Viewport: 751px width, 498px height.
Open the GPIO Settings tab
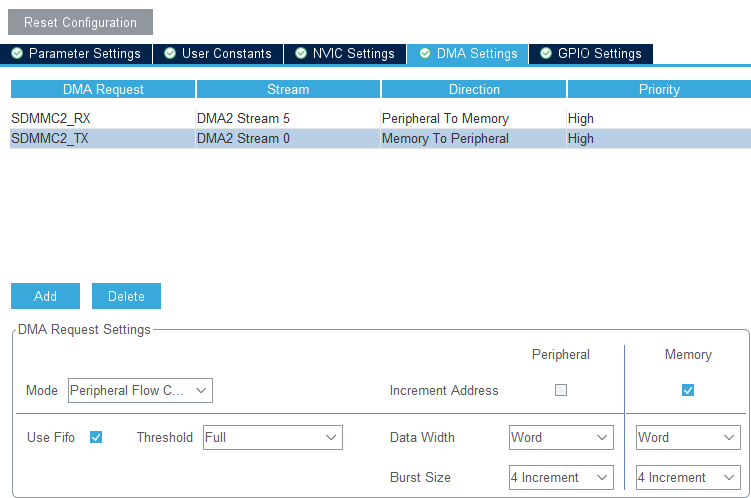coord(591,54)
